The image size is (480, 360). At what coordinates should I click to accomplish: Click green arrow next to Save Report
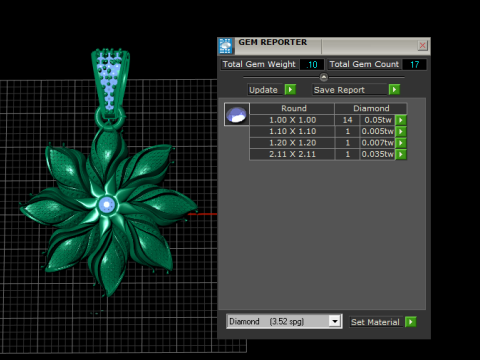coord(394,90)
